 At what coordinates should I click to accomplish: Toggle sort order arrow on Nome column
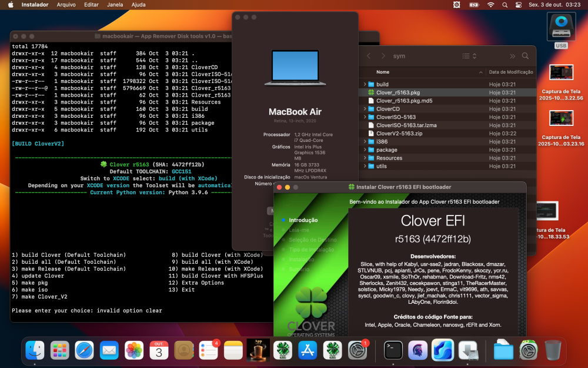(x=480, y=72)
